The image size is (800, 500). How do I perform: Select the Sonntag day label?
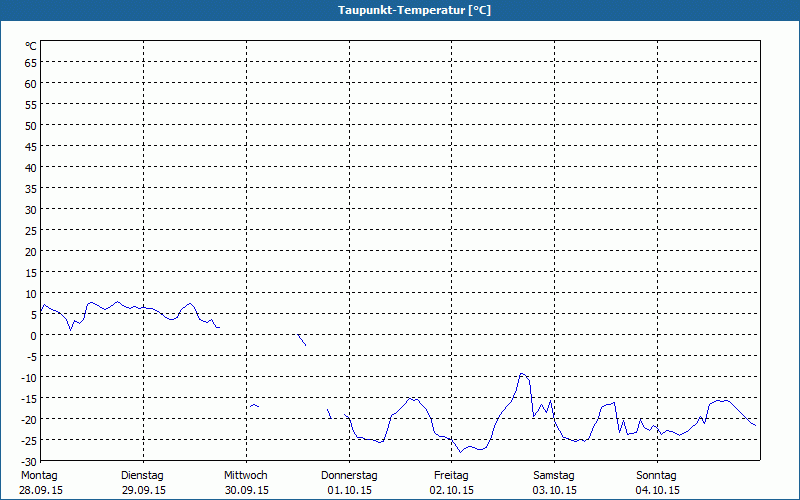click(657, 475)
